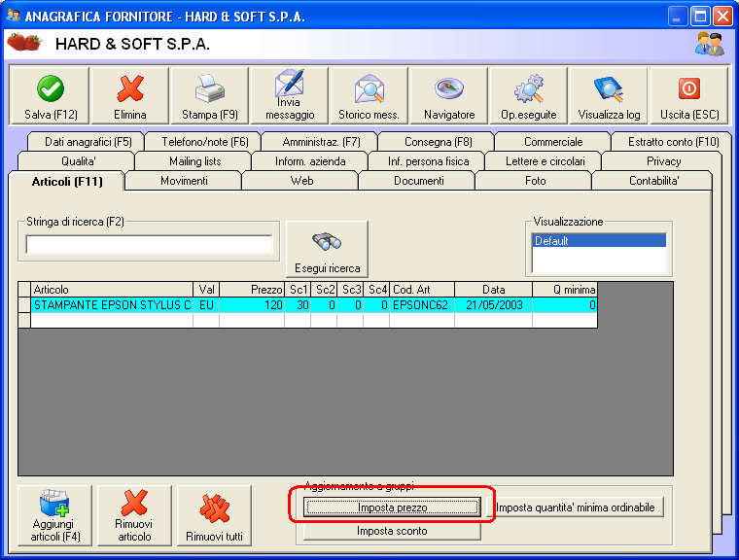Click the title bar application icon
Viewport: 739px width, 560px height.
pos(14,16)
